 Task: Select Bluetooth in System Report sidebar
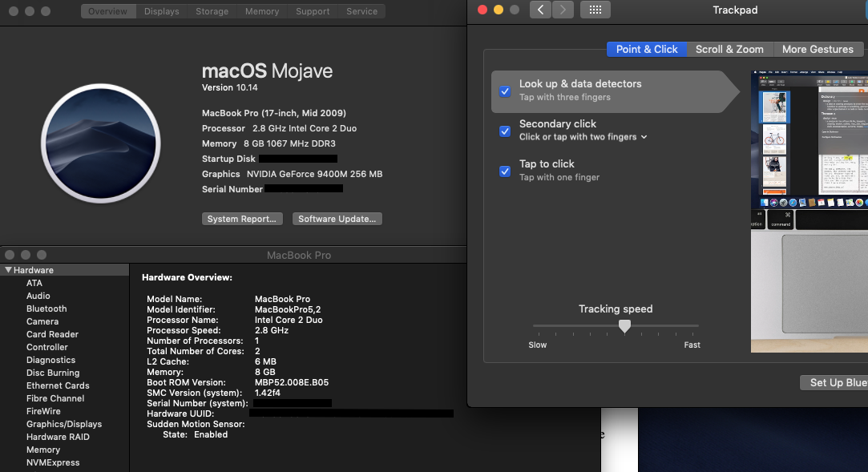[46, 309]
